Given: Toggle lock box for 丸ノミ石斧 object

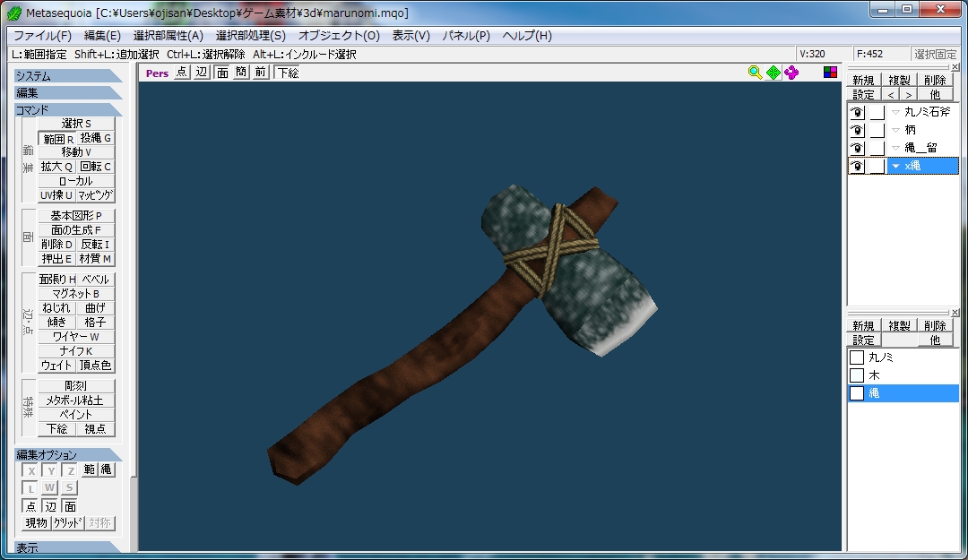Looking at the screenshot, I should pyautogui.click(x=877, y=112).
